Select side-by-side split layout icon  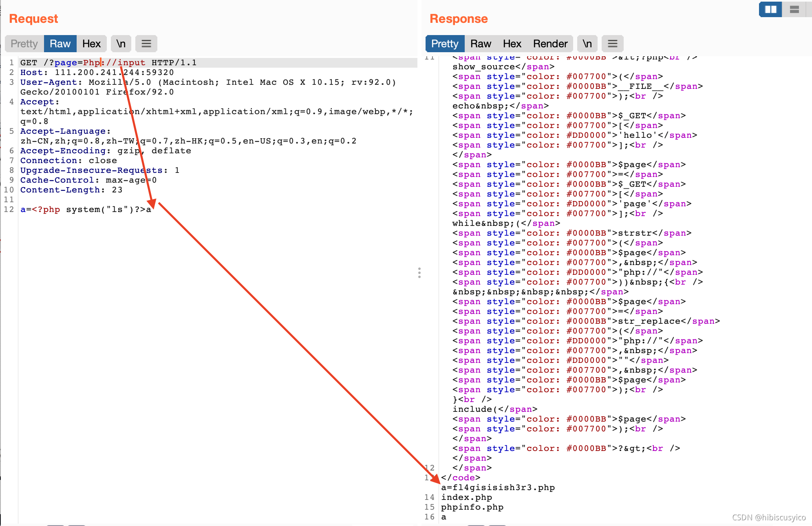pyautogui.click(x=770, y=9)
